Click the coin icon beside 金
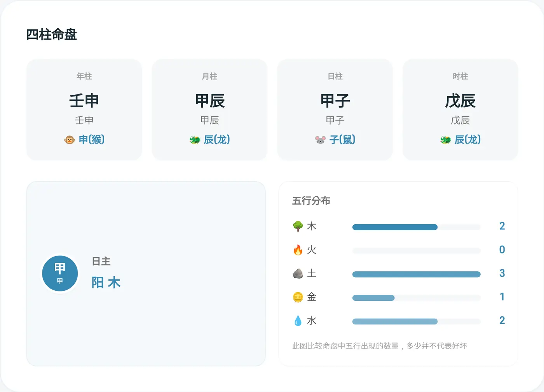The height and width of the screenshot is (392, 544). click(x=298, y=297)
